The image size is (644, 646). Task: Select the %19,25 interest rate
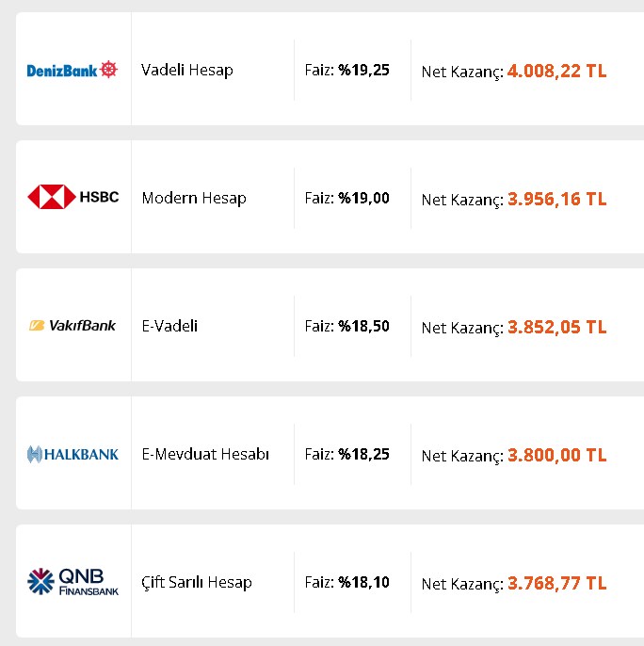point(363,70)
